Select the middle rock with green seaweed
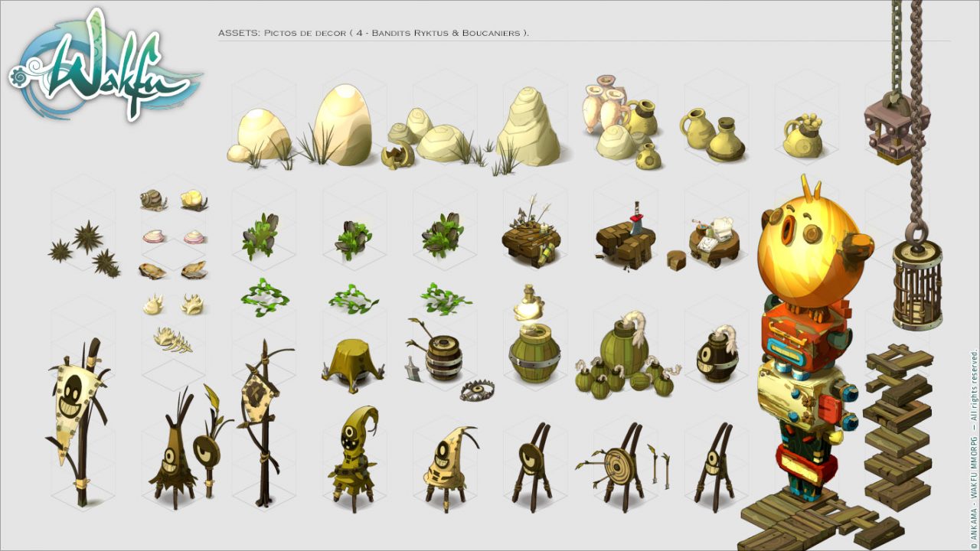Viewport: 980px width, 551px height. 353,240
